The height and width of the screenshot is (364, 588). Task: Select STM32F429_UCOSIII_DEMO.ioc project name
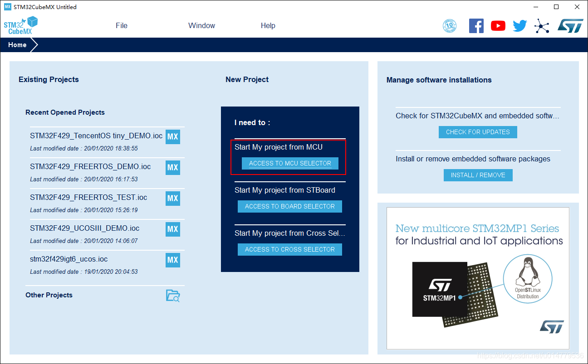tap(85, 228)
